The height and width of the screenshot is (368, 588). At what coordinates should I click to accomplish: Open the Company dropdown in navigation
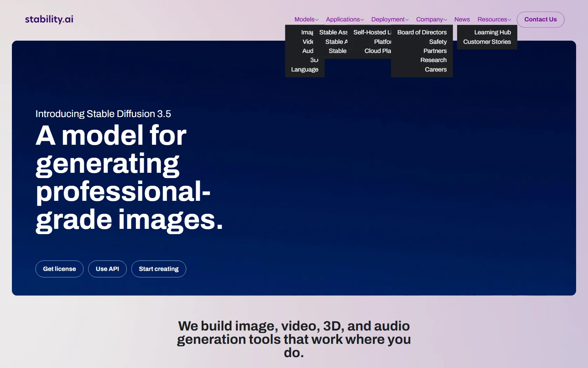431,19
